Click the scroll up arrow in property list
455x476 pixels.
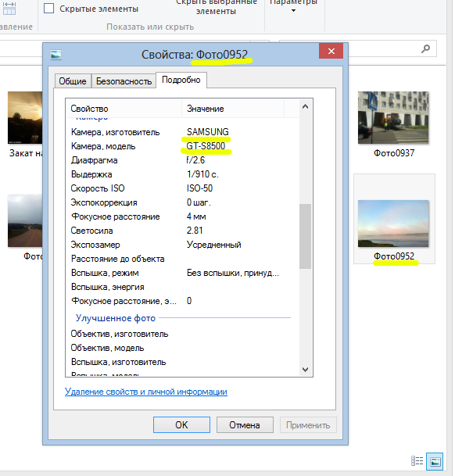click(x=305, y=106)
